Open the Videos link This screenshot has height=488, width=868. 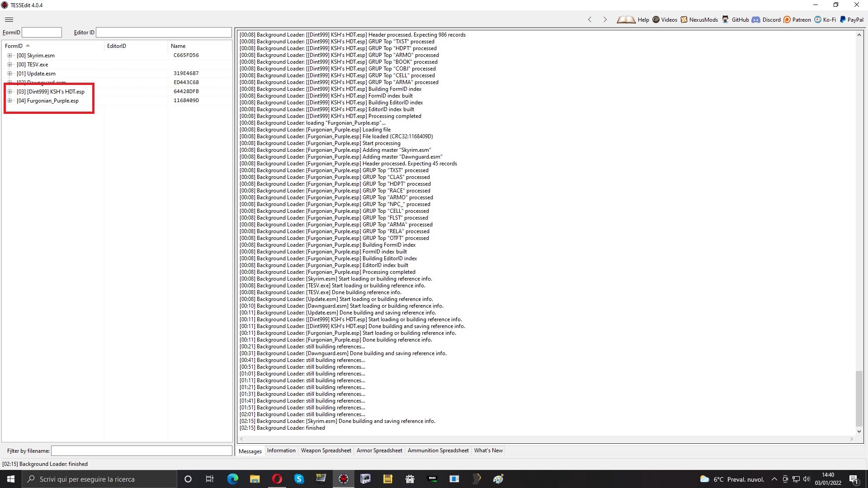pyautogui.click(x=665, y=19)
